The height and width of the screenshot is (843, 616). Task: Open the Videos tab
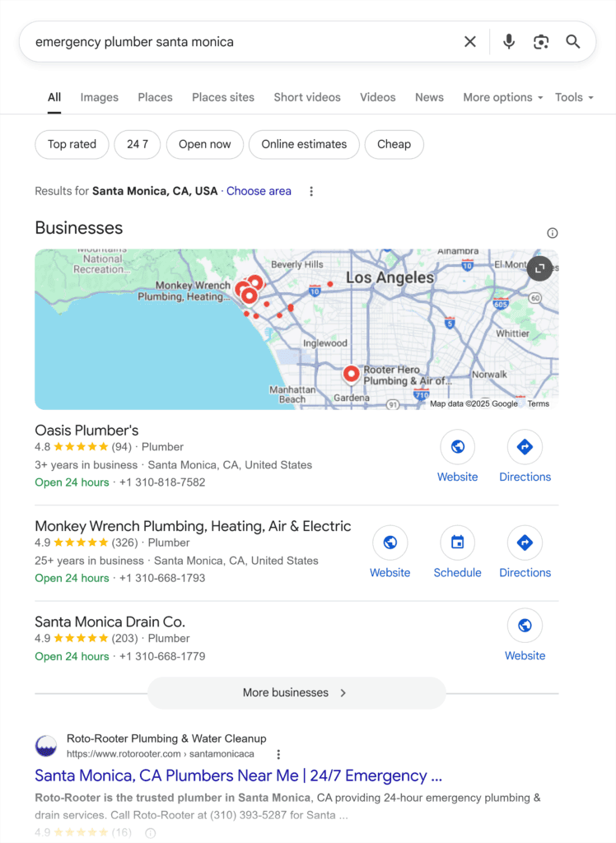pos(378,97)
